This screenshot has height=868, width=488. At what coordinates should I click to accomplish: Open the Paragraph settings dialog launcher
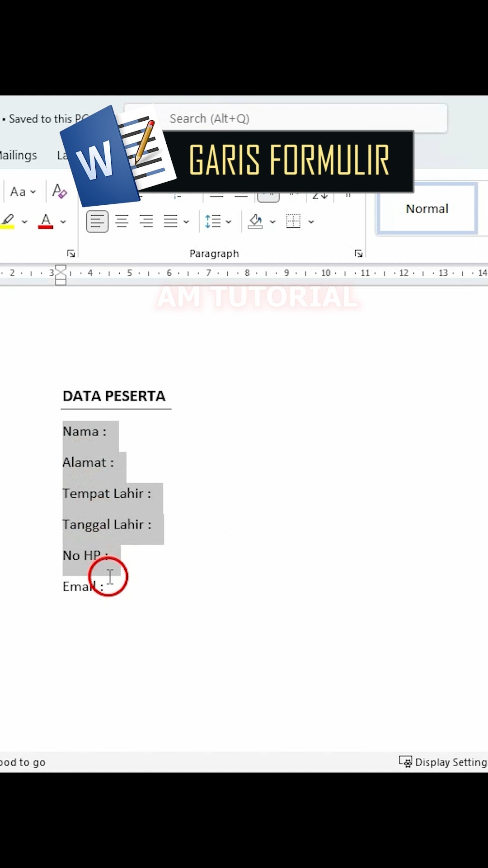(x=359, y=254)
